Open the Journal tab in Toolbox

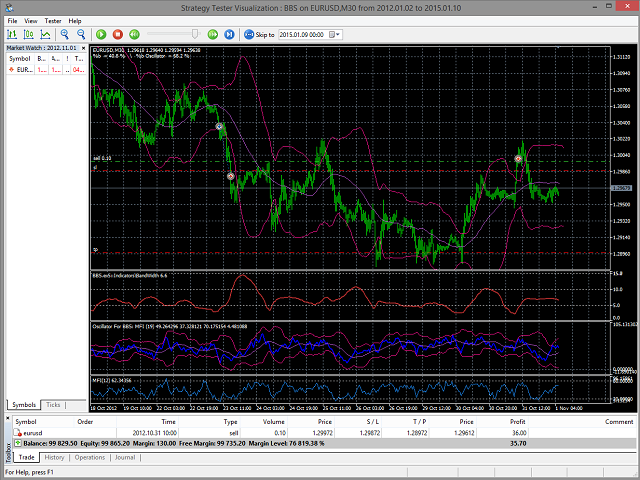(124, 457)
